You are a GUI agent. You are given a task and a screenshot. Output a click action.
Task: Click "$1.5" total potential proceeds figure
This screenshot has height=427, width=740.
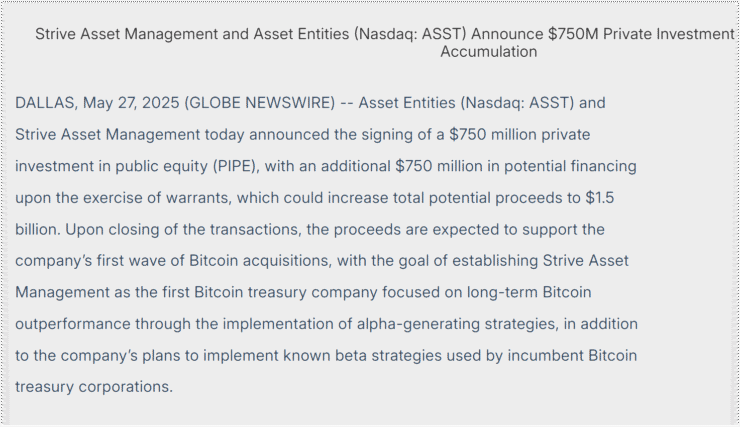click(x=599, y=198)
